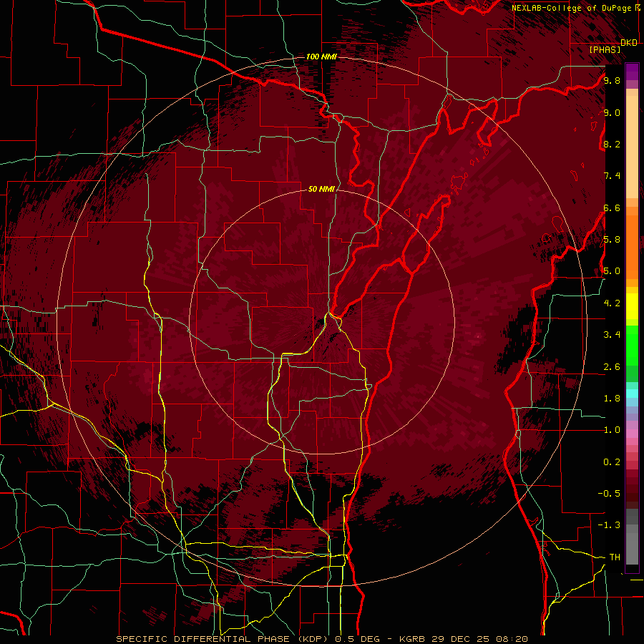Click the 9.8 value on the color scale

click(x=612, y=80)
